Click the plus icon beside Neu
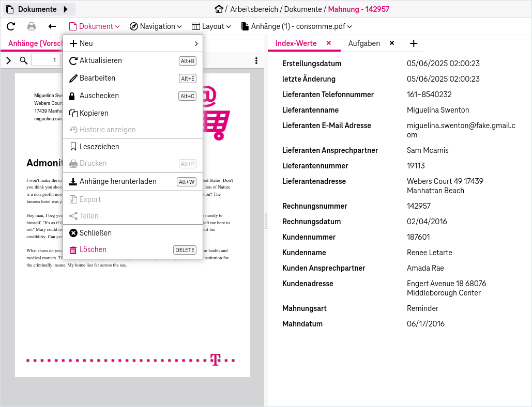The height and width of the screenshot is (407, 532). point(73,43)
